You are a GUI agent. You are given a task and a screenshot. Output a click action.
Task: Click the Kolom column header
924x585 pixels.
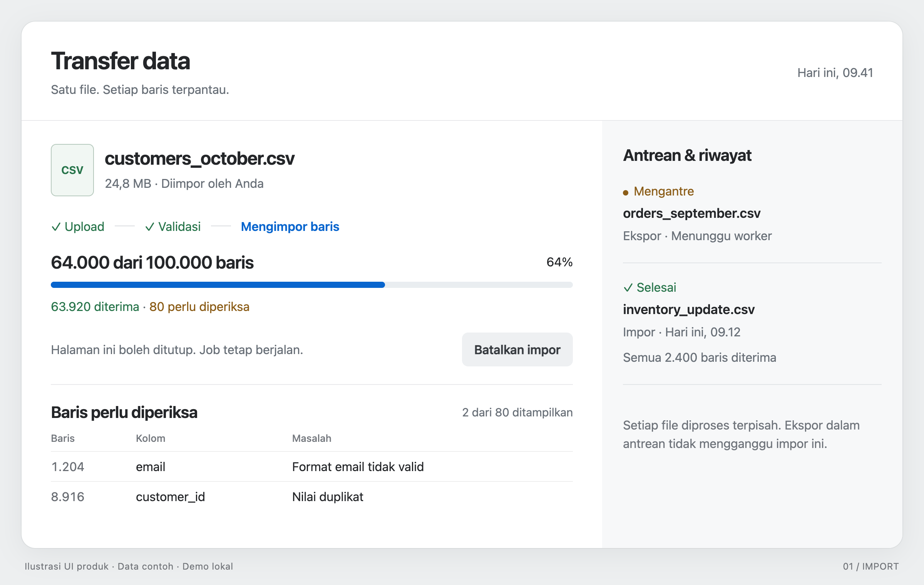point(151,438)
